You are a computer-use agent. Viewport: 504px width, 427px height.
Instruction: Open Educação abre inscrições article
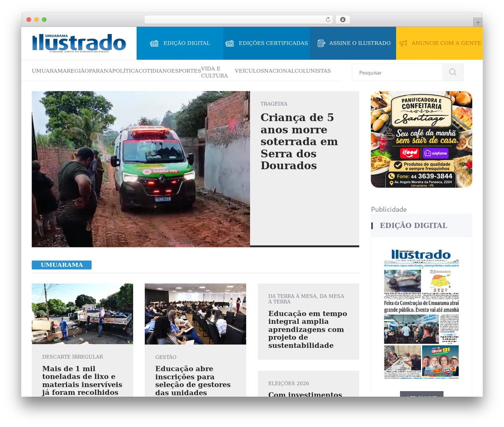(193, 381)
